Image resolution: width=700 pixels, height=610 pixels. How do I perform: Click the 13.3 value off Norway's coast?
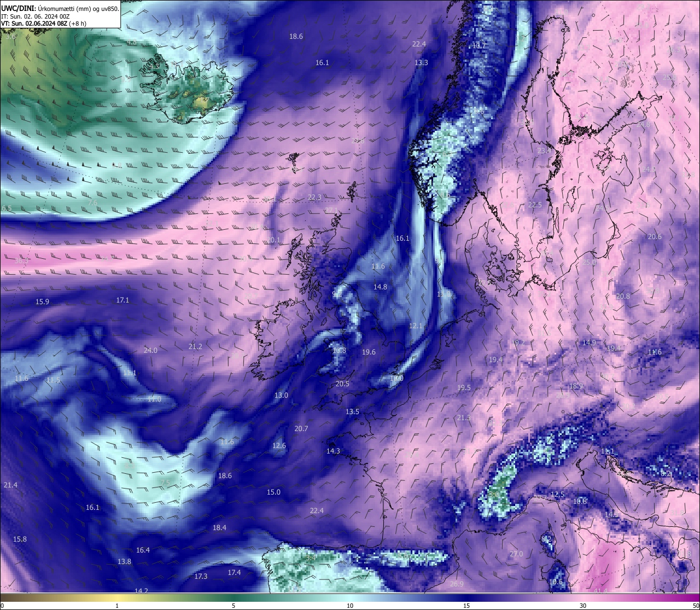pos(421,63)
